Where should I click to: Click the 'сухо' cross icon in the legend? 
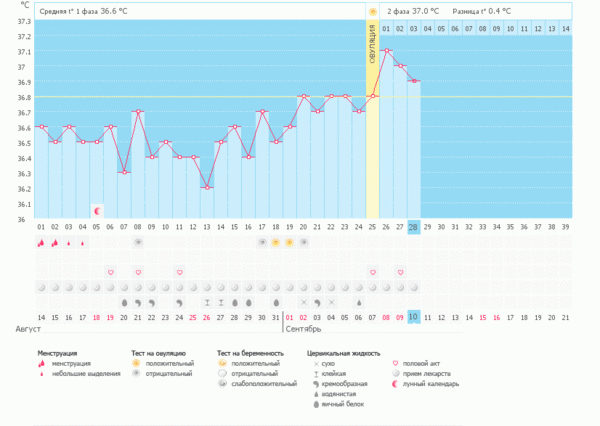coord(313,364)
